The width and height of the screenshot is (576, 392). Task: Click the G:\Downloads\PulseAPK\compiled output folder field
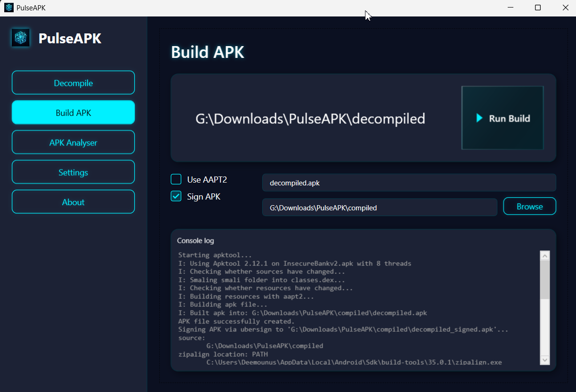pyautogui.click(x=380, y=207)
